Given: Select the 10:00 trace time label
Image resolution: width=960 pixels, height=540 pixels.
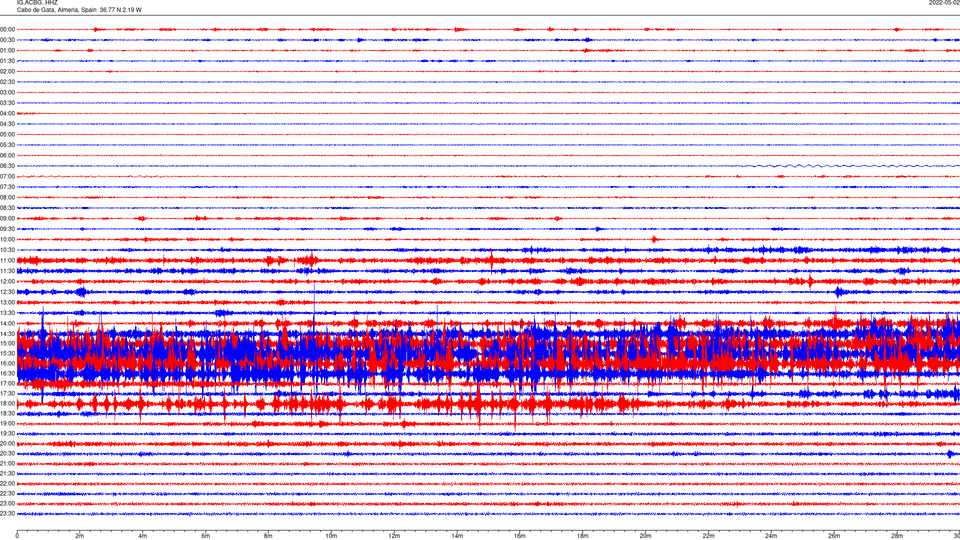Looking at the screenshot, I should 7,239.
